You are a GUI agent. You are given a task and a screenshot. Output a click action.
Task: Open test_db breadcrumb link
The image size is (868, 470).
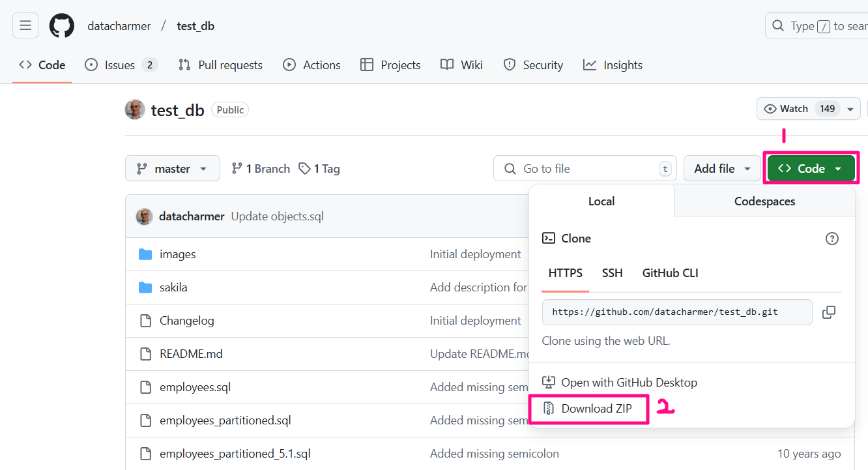coord(195,26)
